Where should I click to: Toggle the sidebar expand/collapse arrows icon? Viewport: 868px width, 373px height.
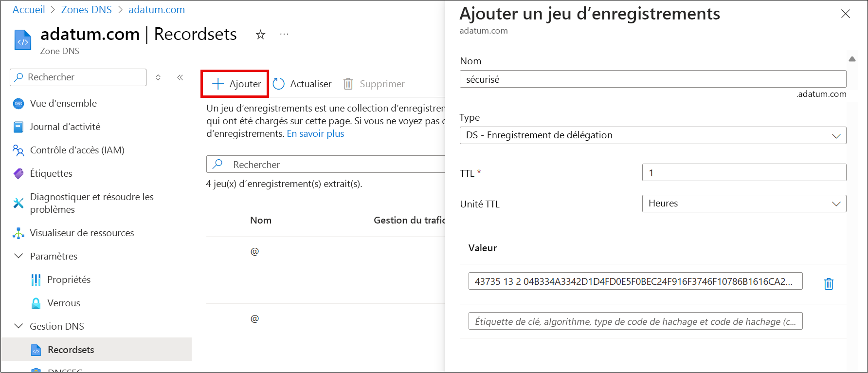(158, 77)
